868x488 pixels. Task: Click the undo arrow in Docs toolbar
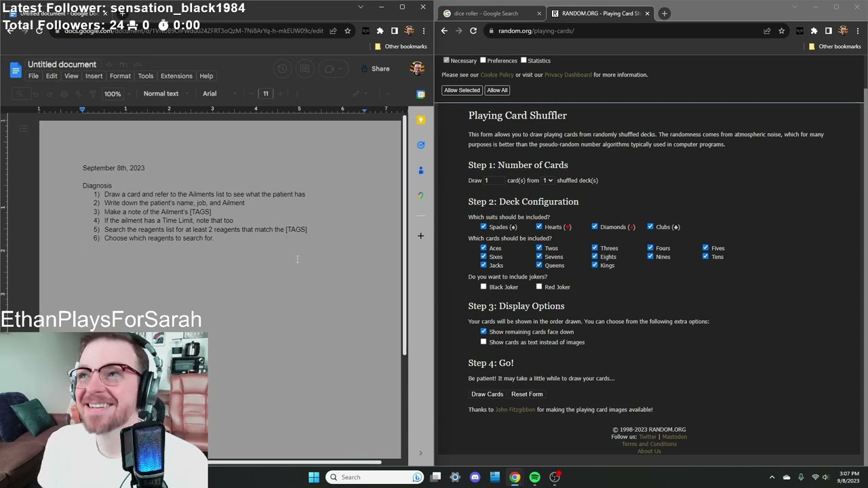tap(36, 94)
